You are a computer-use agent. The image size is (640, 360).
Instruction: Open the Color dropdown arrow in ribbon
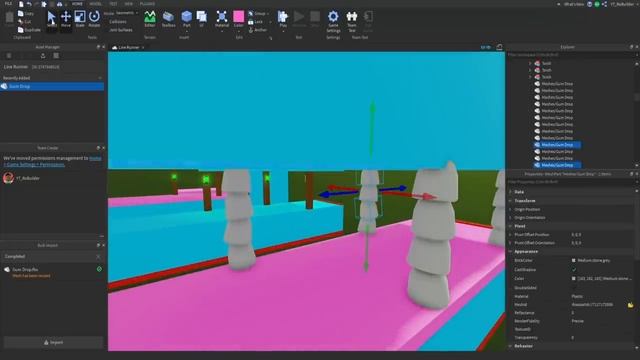click(239, 31)
